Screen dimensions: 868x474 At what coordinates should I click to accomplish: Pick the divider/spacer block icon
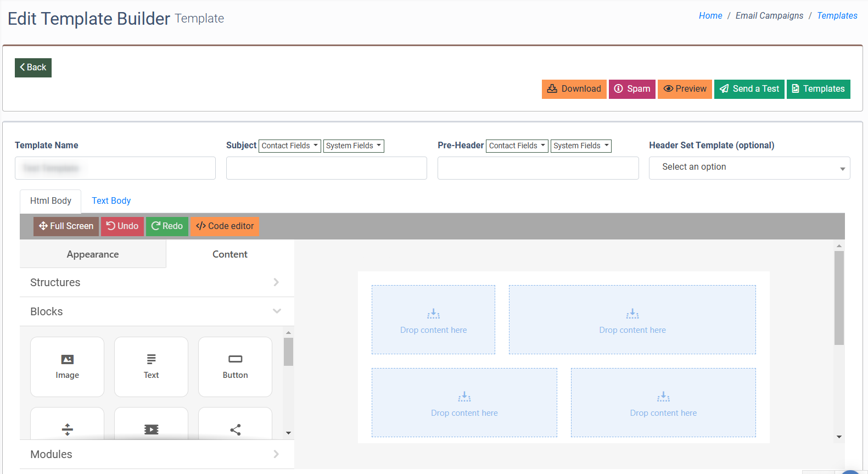67,429
